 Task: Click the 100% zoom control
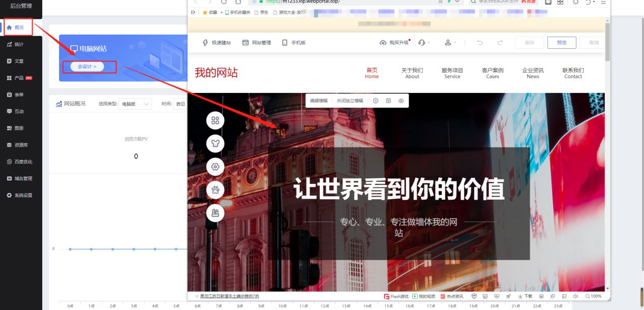594,296
